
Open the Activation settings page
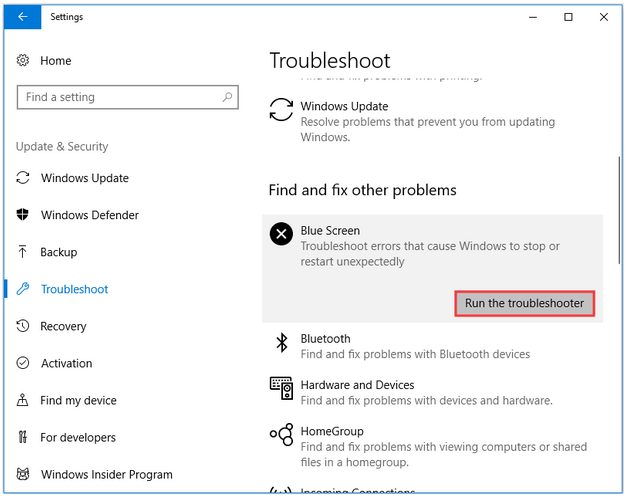67,363
